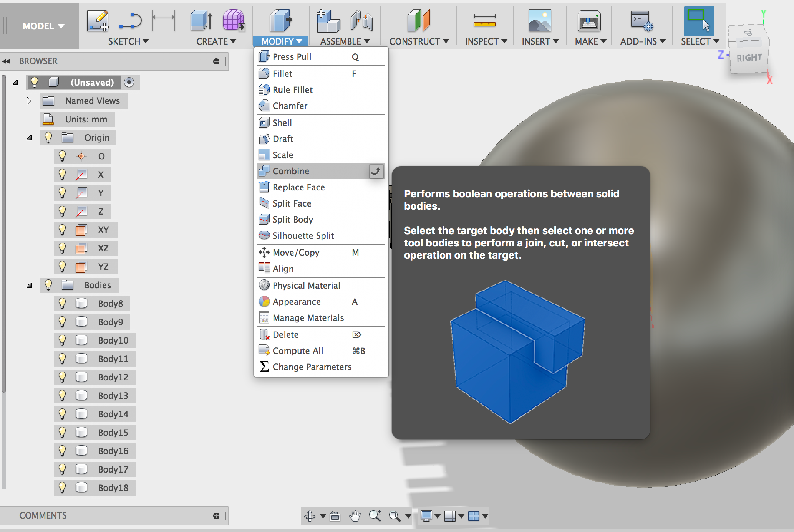Click the Scripts and Add-Ins icon
794x532 pixels.
pos(641,21)
